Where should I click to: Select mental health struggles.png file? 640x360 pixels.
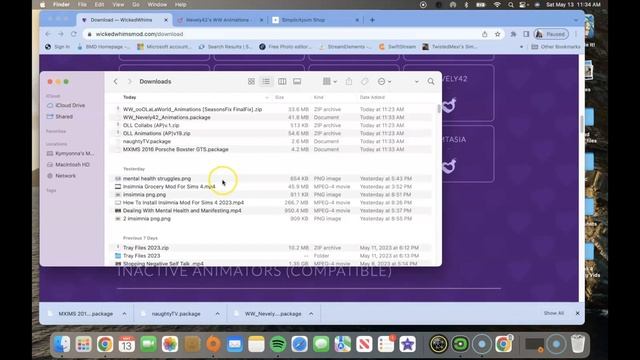pos(270,179)
